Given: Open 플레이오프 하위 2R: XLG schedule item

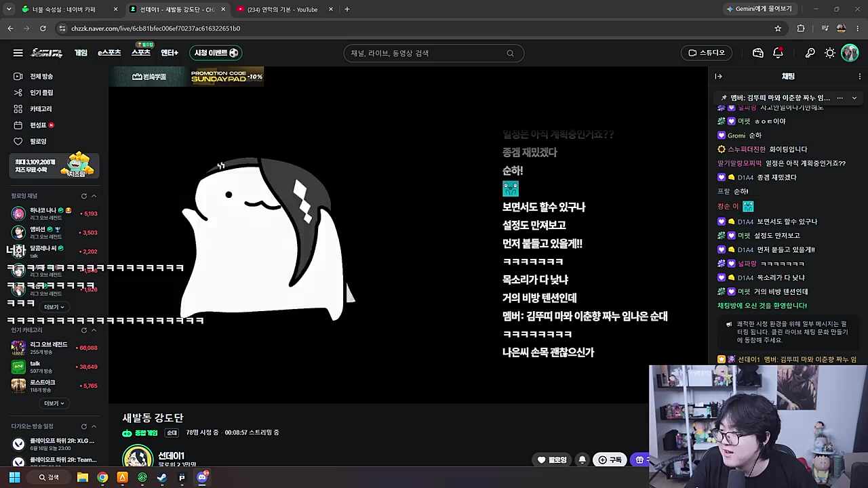Looking at the screenshot, I should tap(54, 444).
